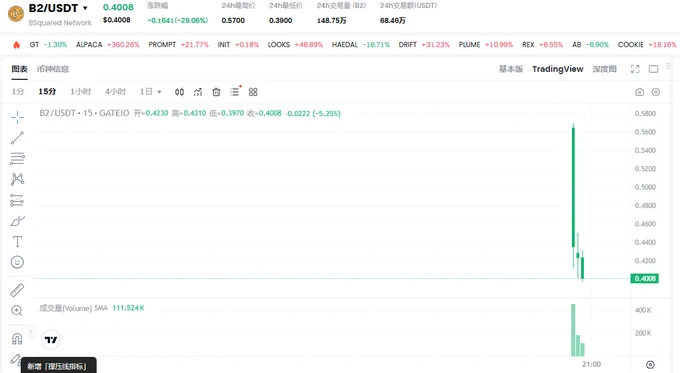
Task: Switch to the 深度图 view tab
Action: 604,69
